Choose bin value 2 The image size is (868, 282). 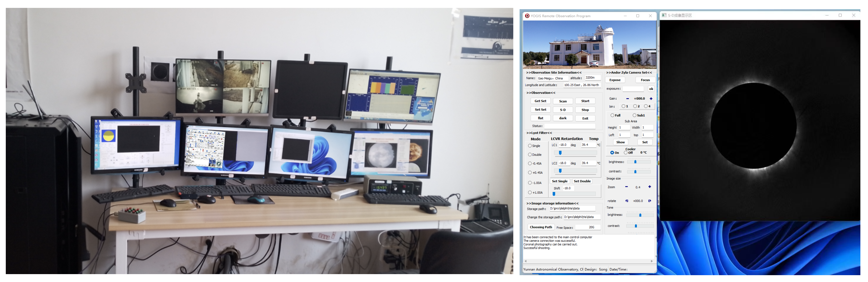click(x=635, y=106)
